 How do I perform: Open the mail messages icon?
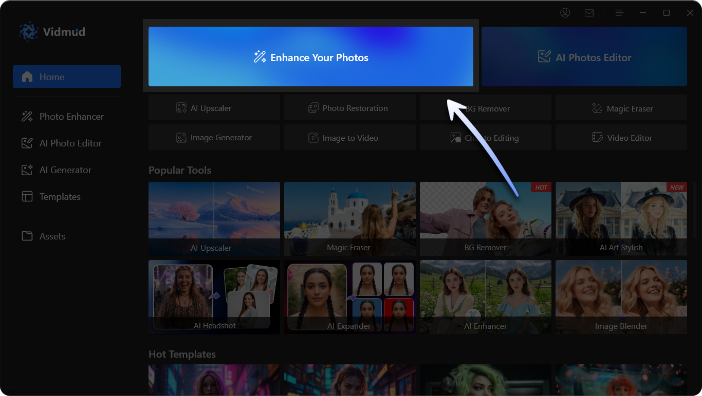(589, 13)
